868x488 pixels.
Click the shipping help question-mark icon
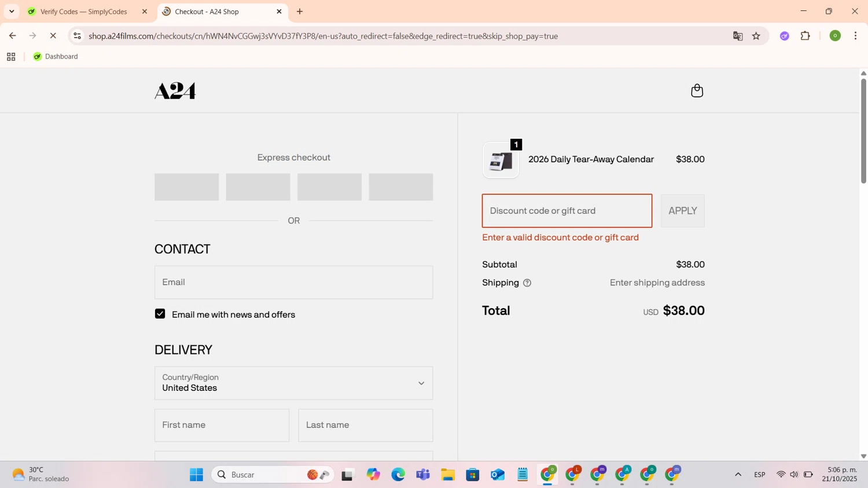click(527, 283)
